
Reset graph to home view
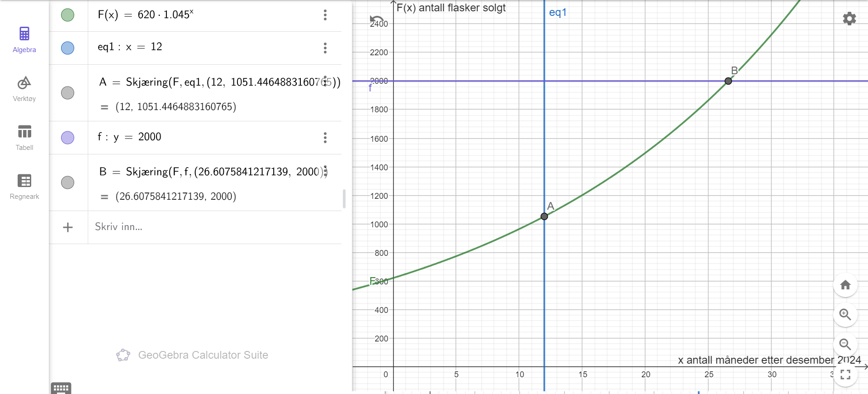845,285
